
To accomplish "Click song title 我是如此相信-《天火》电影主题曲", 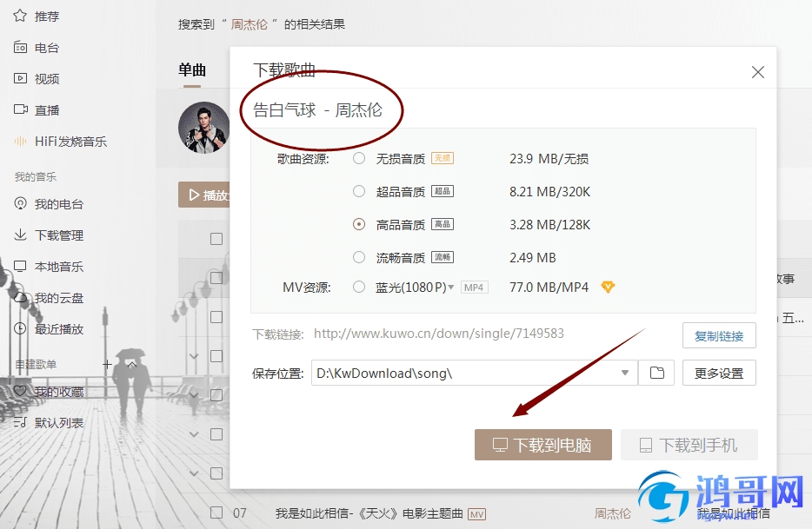I will pos(369,513).
